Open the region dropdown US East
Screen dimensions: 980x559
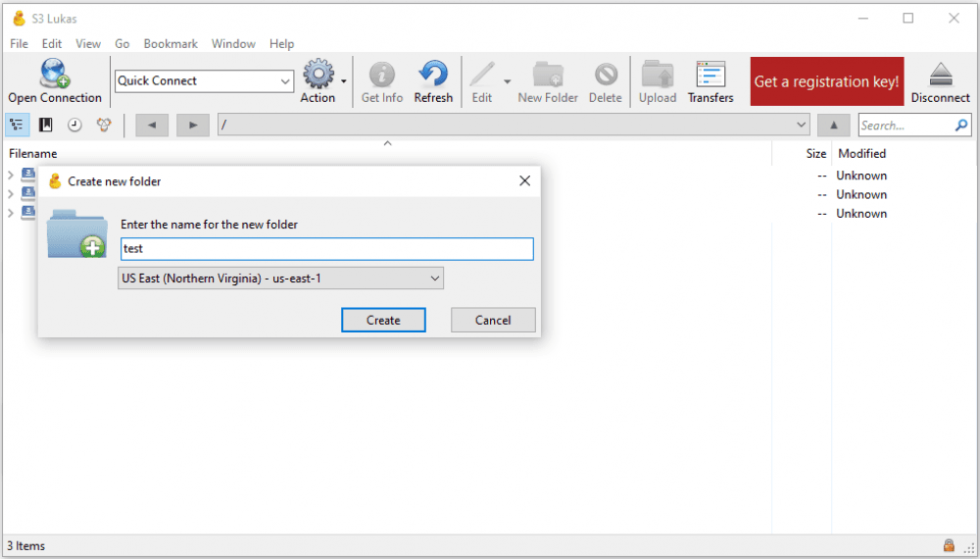[280, 279]
